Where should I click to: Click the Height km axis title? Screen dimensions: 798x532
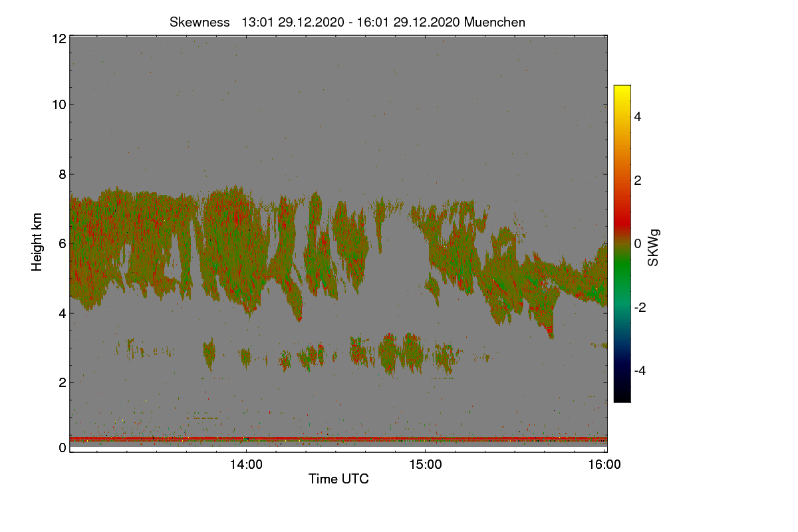tap(37, 242)
